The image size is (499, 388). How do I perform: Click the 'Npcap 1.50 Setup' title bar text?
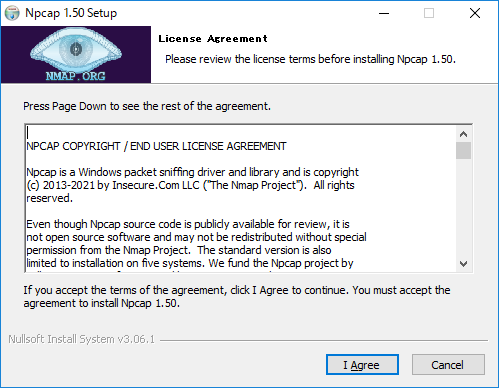coord(71,13)
